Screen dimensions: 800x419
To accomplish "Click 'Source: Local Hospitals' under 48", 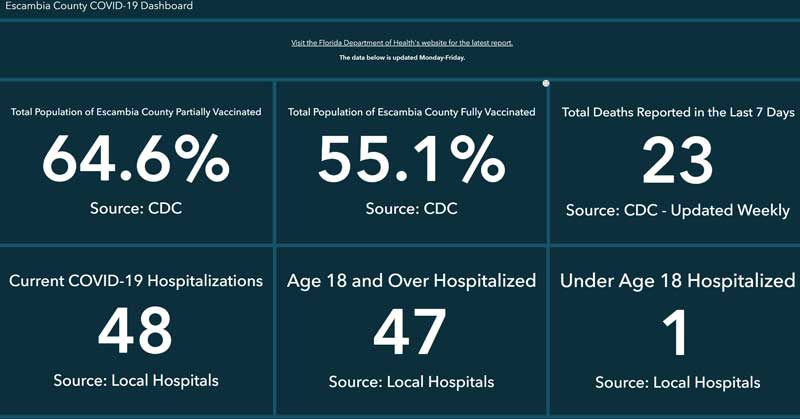I will (x=136, y=380).
